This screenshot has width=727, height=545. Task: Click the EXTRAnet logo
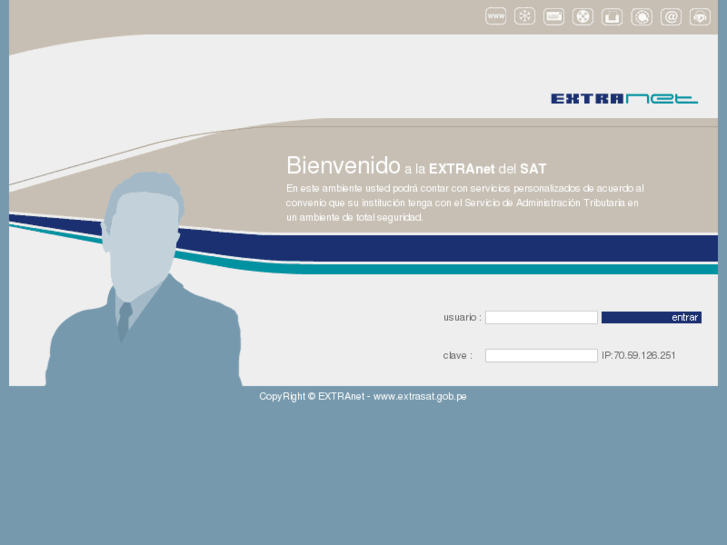click(624, 98)
